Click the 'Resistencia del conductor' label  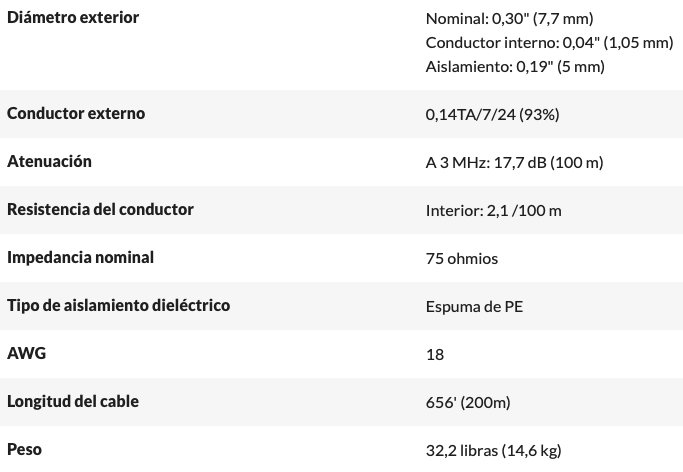coord(100,209)
